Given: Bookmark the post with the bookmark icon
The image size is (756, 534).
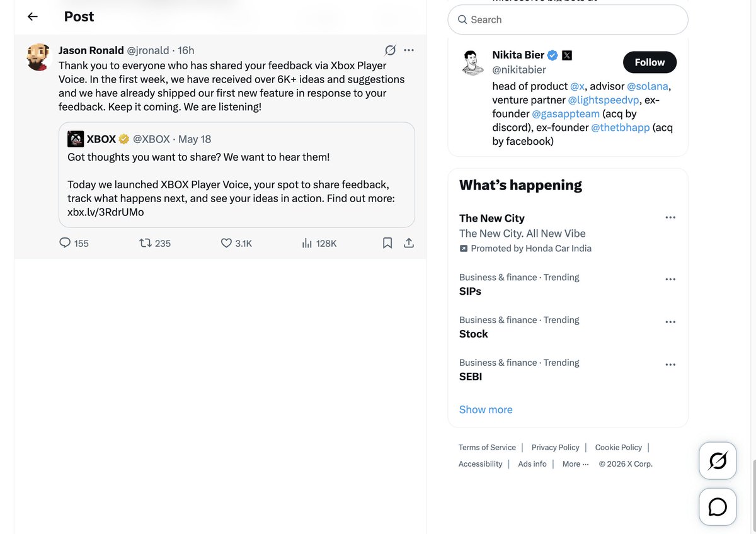Looking at the screenshot, I should point(387,243).
